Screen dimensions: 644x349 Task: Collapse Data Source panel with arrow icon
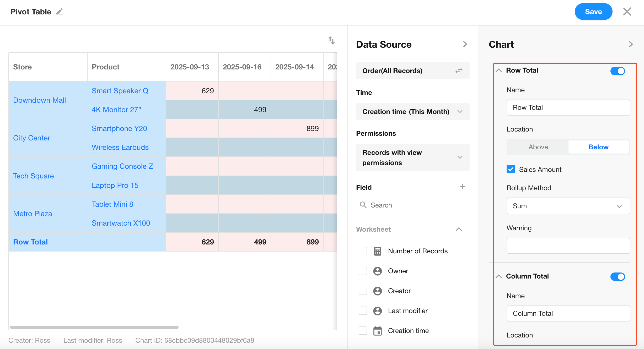click(465, 44)
